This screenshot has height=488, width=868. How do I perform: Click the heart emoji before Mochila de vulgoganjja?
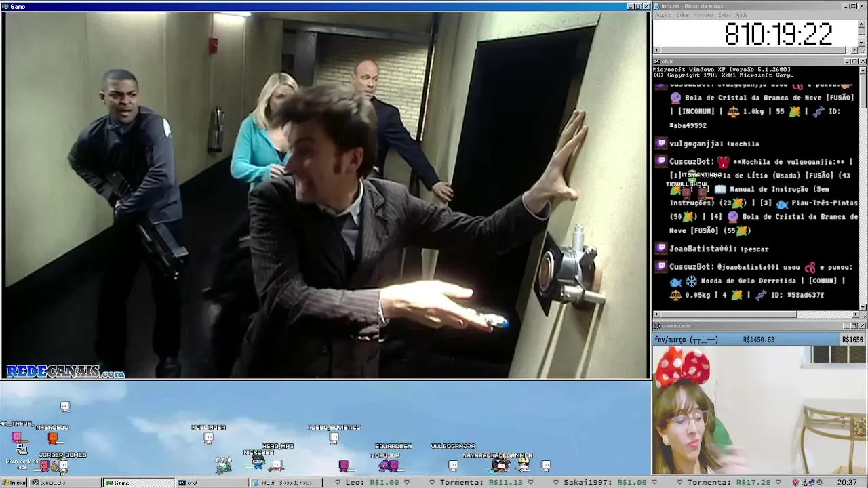724,162
